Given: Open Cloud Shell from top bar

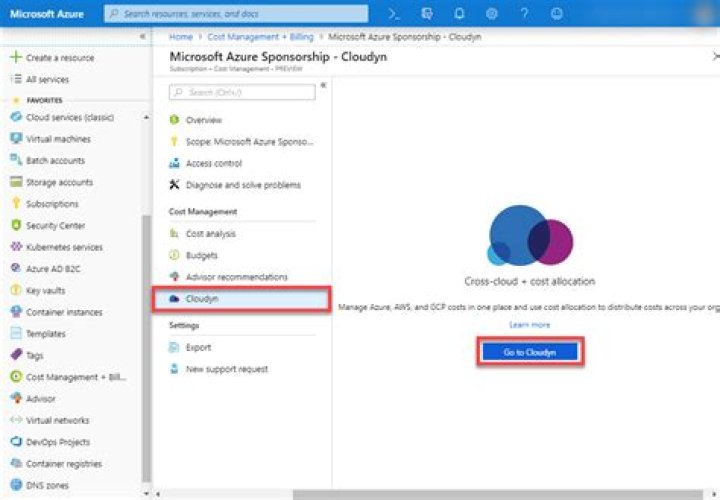Looking at the screenshot, I should 394,14.
